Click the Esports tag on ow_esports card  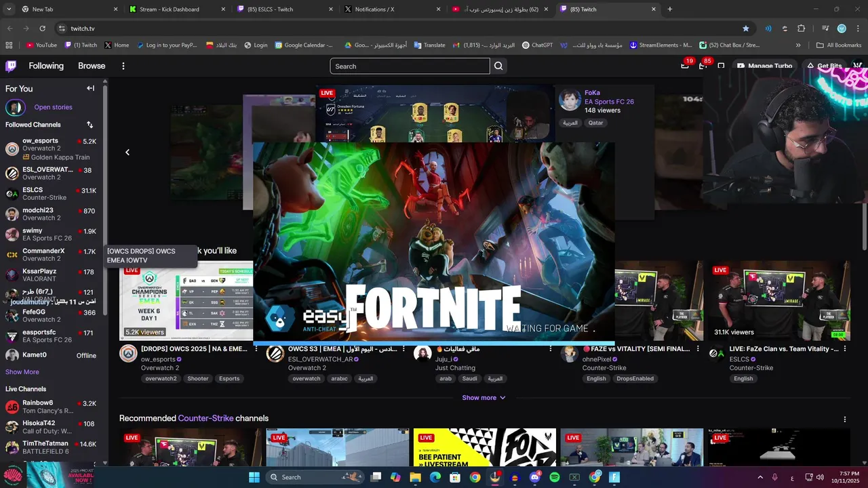click(x=229, y=379)
